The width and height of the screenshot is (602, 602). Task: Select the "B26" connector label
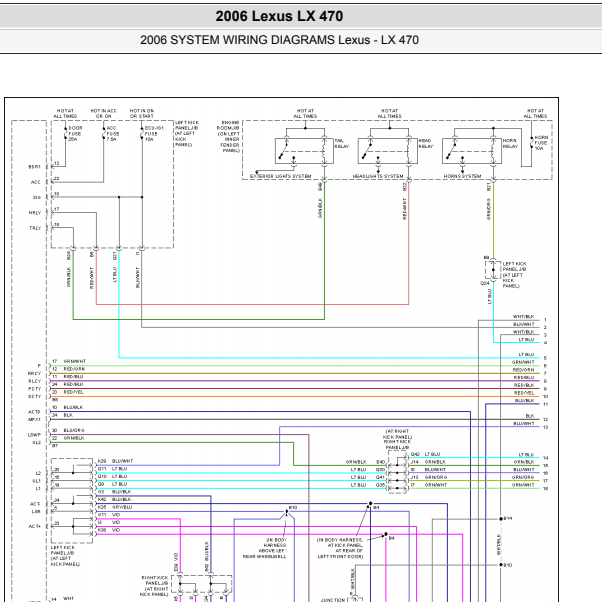coord(69,256)
